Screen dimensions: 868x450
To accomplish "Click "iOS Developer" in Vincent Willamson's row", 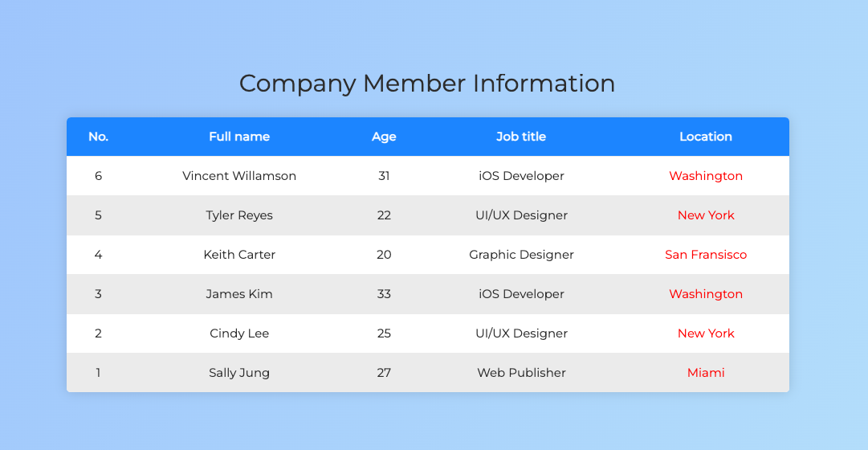I will (x=521, y=176).
